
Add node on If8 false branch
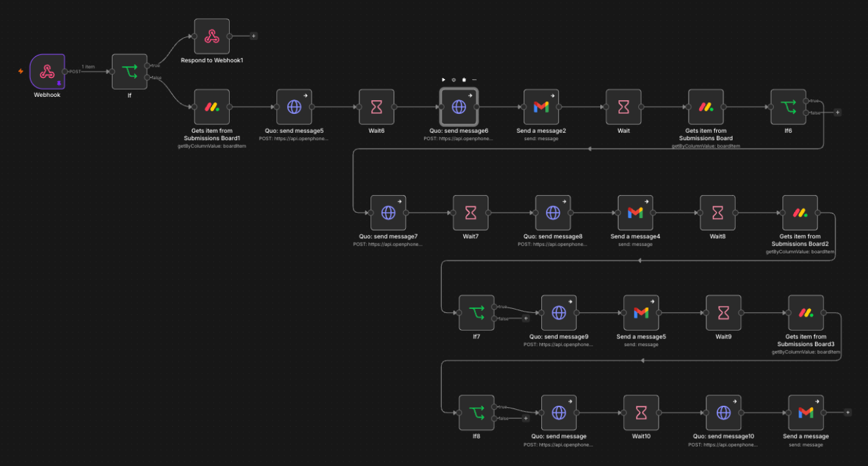[x=526, y=418]
